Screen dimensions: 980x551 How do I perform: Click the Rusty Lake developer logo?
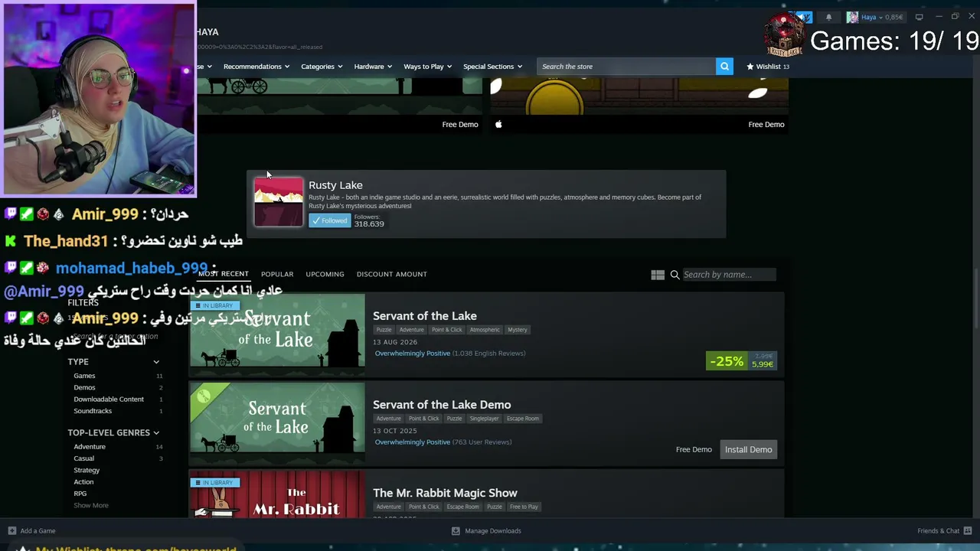pos(279,202)
